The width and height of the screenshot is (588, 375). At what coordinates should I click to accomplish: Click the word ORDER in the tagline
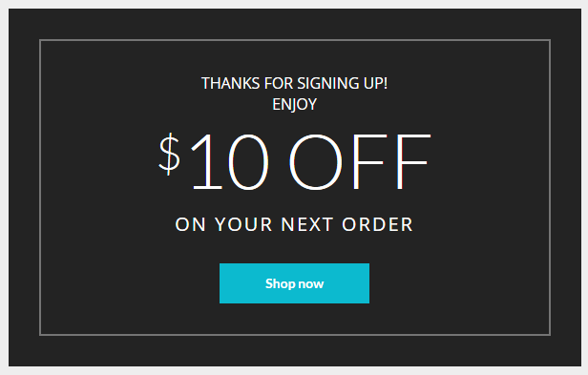377,224
